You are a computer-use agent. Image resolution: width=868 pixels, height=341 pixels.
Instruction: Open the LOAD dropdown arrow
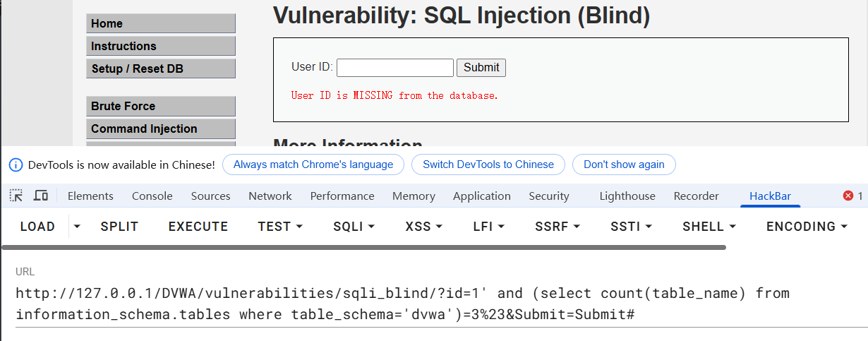pos(77,227)
